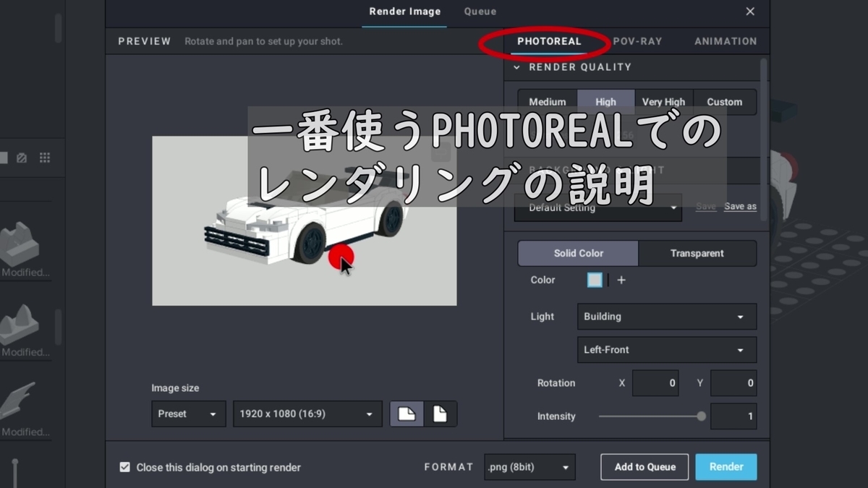868x488 pixels.
Task: Click the Rotation Y input field
Action: (x=733, y=383)
